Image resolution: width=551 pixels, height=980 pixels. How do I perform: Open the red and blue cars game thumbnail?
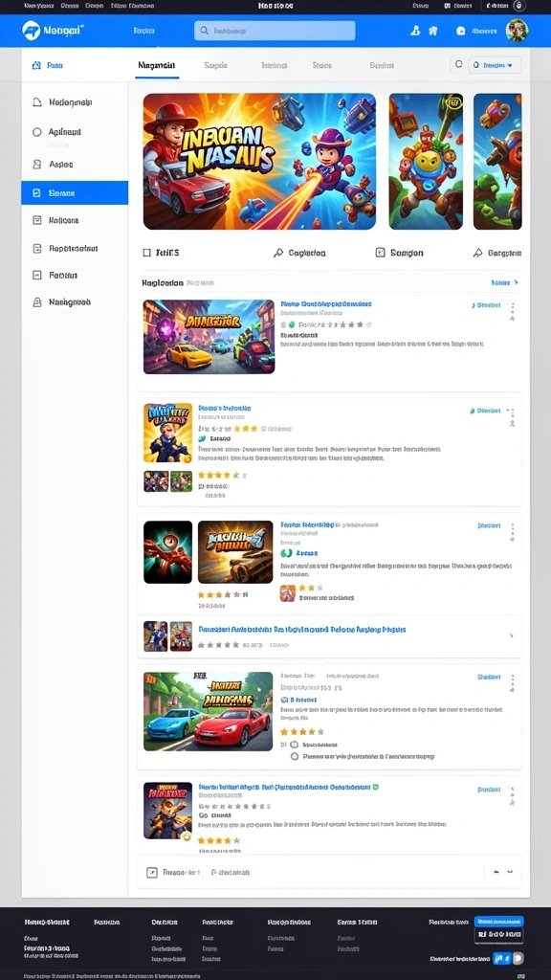(x=208, y=711)
